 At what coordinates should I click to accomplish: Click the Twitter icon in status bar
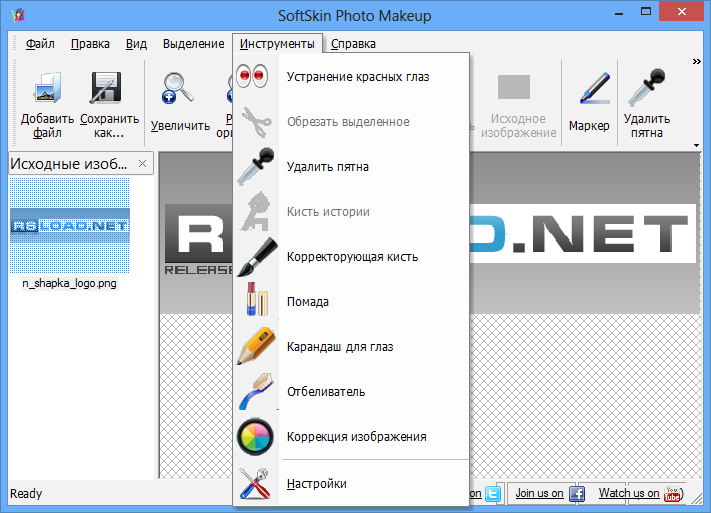[493, 493]
